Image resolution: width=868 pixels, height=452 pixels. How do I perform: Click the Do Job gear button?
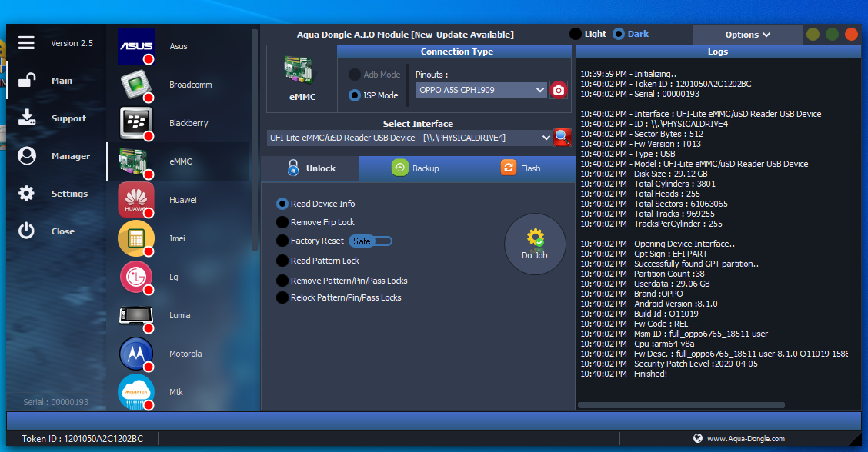pyautogui.click(x=535, y=244)
